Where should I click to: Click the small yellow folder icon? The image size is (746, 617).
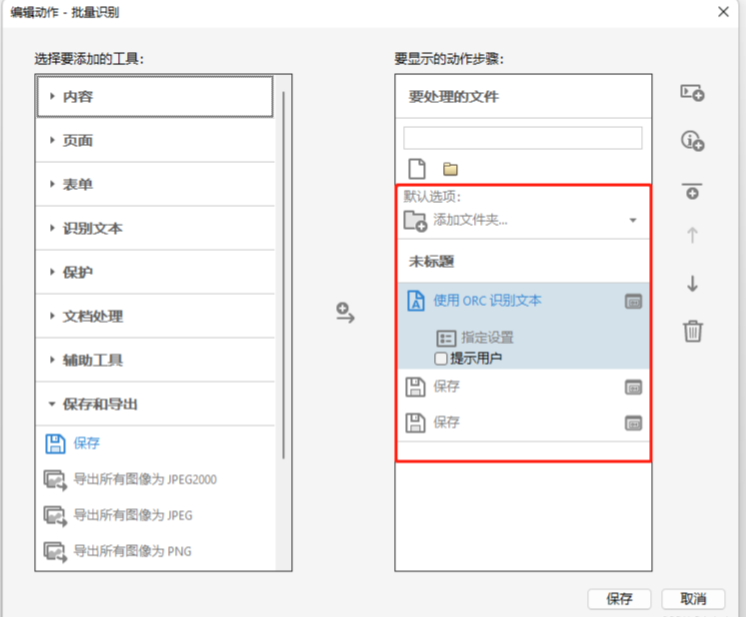pos(450,169)
